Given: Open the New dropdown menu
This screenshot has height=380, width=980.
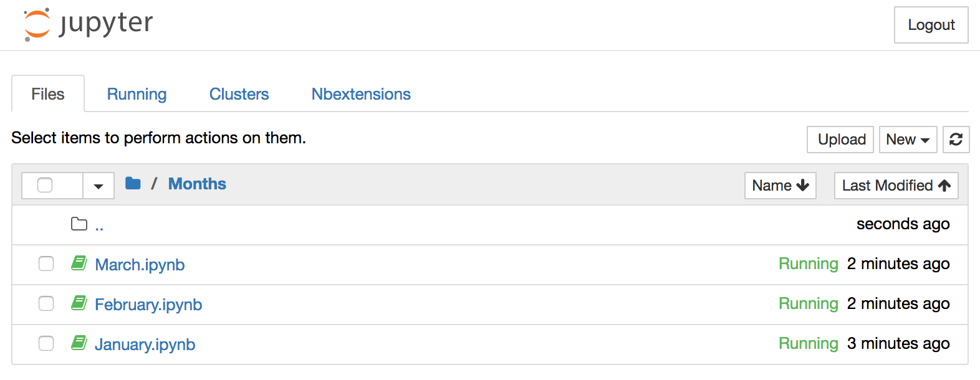Looking at the screenshot, I should pos(908,139).
